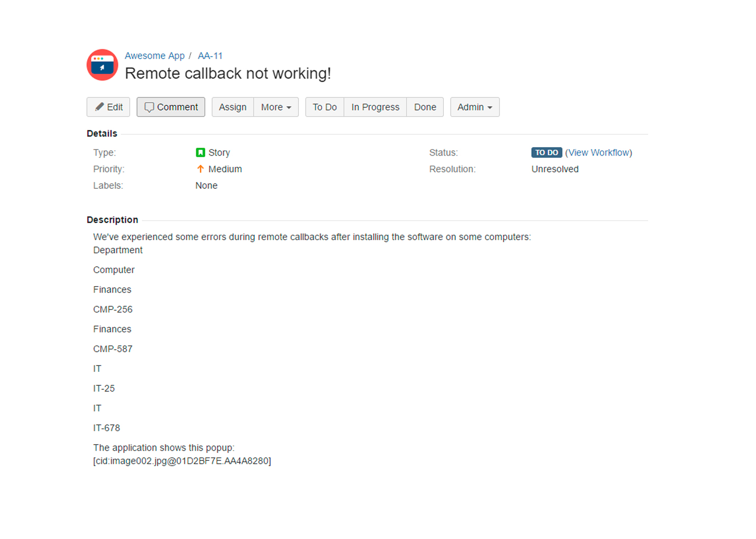
Task: Click the 'Priority:' field label
Action: coord(109,169)
